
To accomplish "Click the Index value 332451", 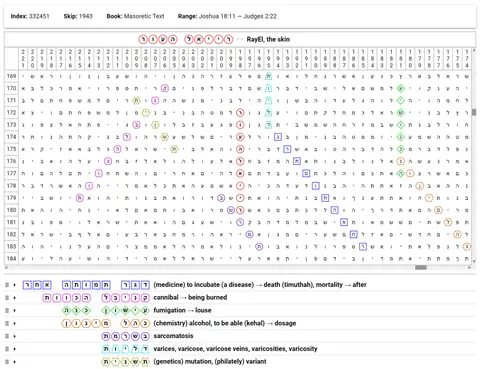I will (39, 16).
